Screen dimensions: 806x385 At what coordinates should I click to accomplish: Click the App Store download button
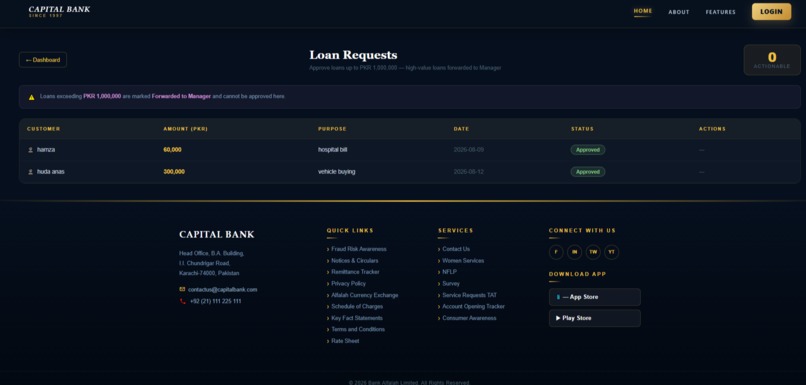(594, 297)
